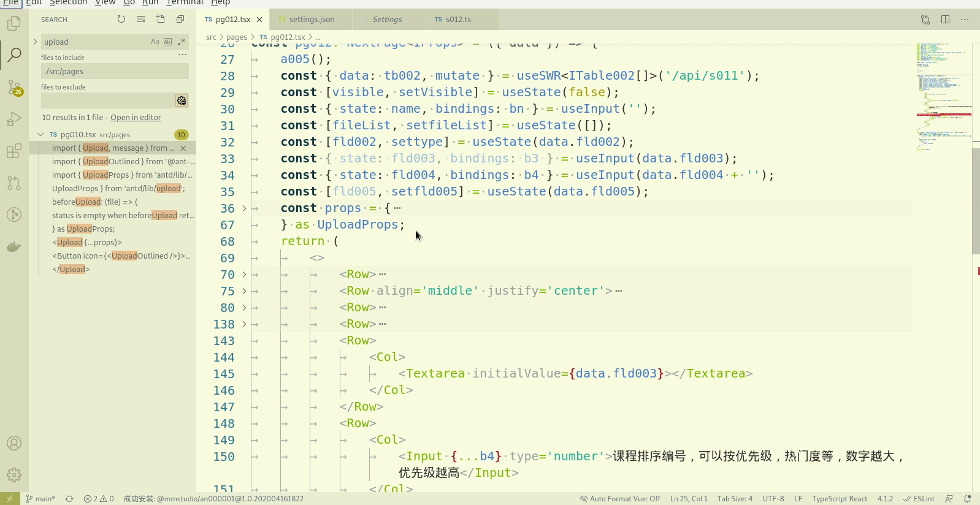Dismiss the first Upload import result
980x505 pixels.
[x=183, y=148]
